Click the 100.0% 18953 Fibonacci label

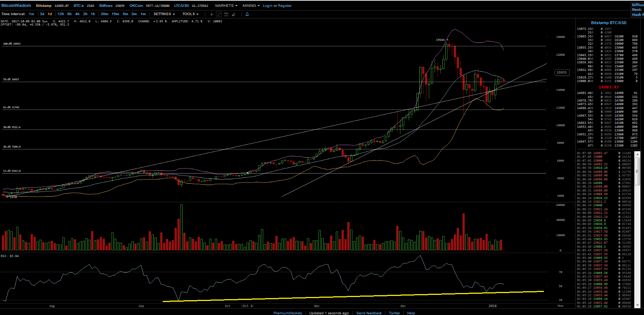click(12, 44)
